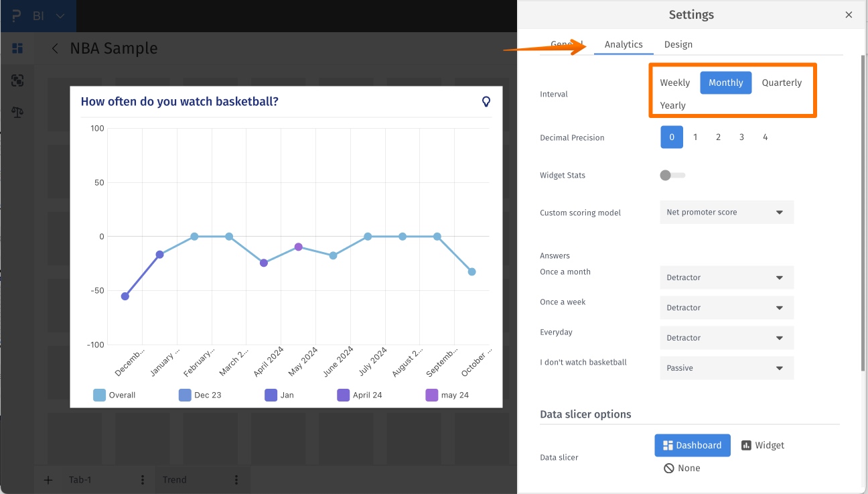Open the I don't watch basketball dropdown

[x=726, y=368]
